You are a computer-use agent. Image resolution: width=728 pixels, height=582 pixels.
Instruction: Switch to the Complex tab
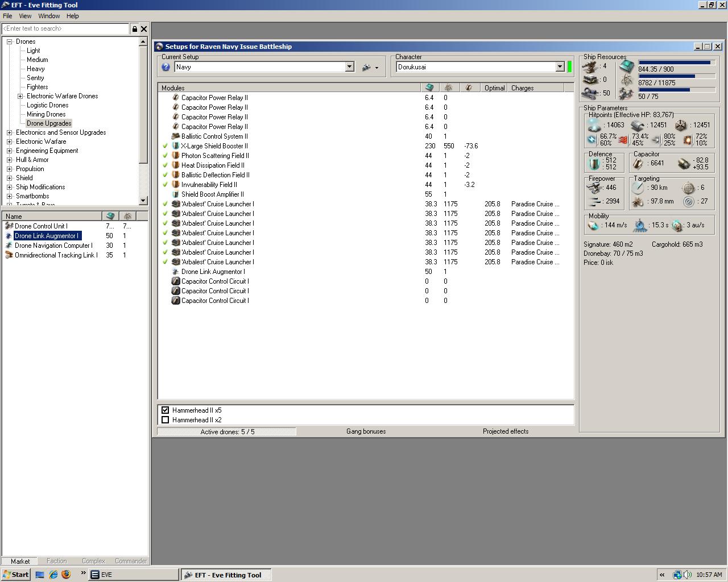point(93,561)
